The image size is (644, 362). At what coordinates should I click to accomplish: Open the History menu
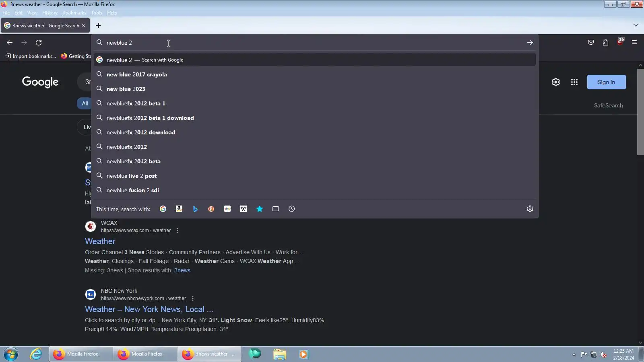[x=50, y=13]
